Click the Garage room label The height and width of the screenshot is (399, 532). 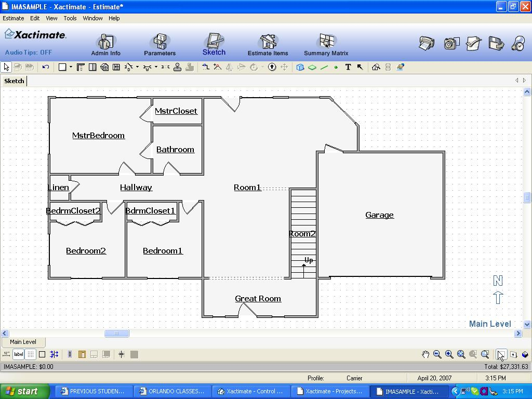(379, 215)
